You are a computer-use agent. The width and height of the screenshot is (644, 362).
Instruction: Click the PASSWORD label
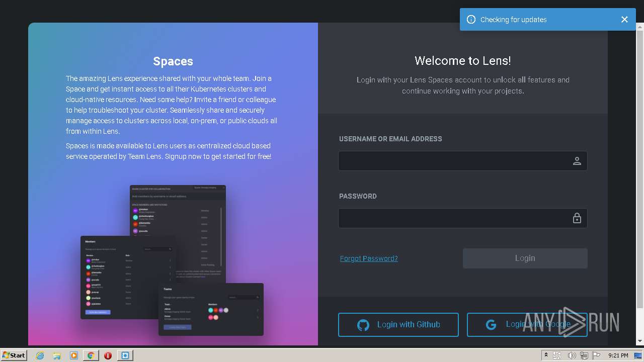[358, 196]
